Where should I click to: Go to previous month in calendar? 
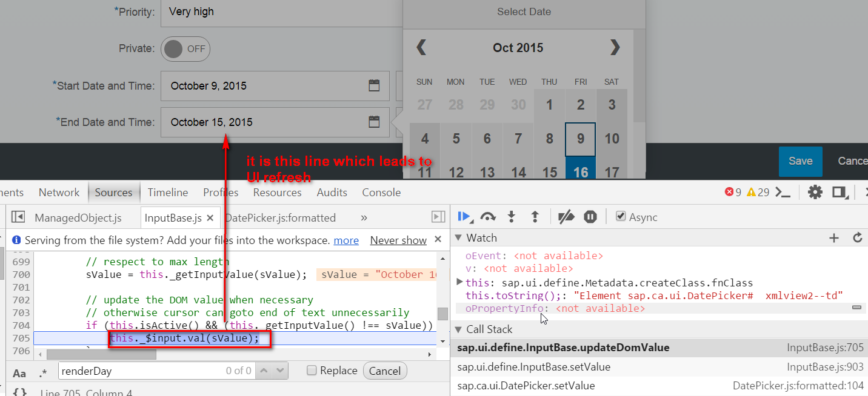coord(421,47)
